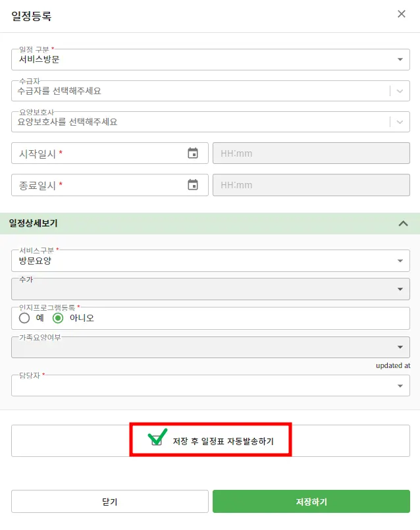Open the 수가 dropdown
Screen dimensions: 420x530
pos(399,289)
